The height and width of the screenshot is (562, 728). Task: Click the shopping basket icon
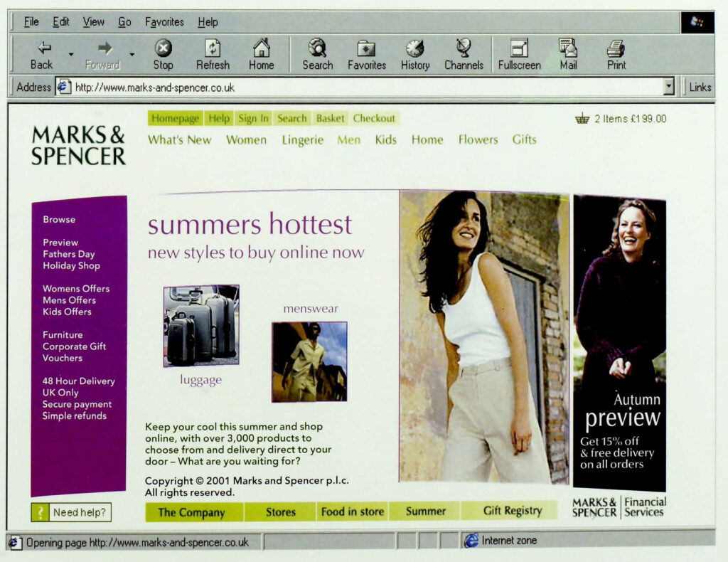(x=582, y=119)
